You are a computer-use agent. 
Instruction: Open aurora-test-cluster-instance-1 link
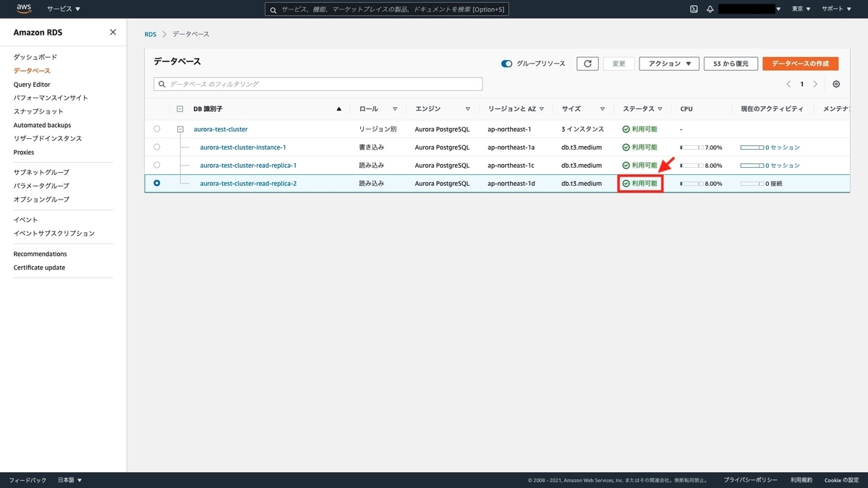click(x=243, y=147)
